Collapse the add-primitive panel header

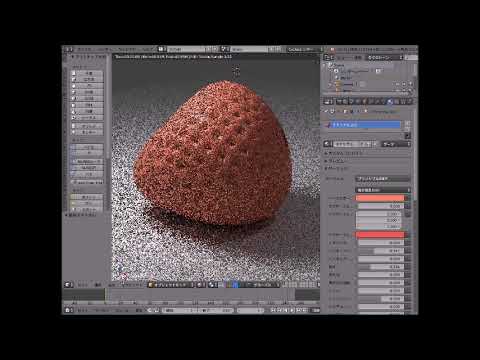tap(88, 57)
